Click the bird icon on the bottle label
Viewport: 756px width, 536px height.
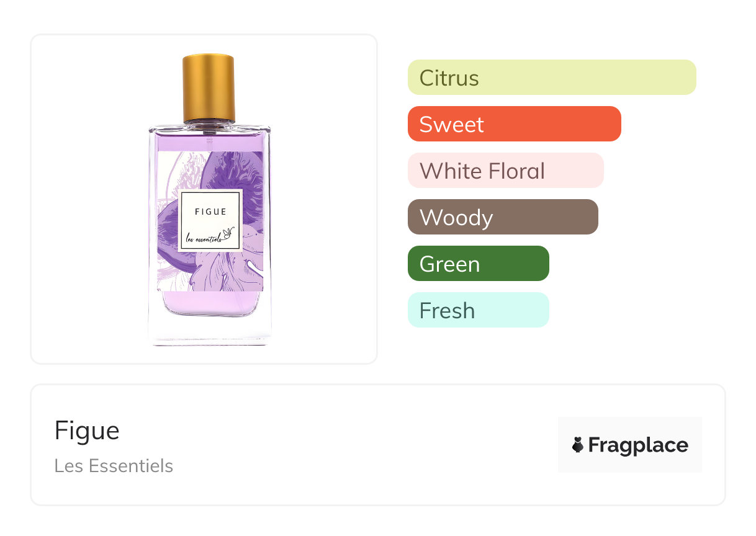[x=231, y=233]
